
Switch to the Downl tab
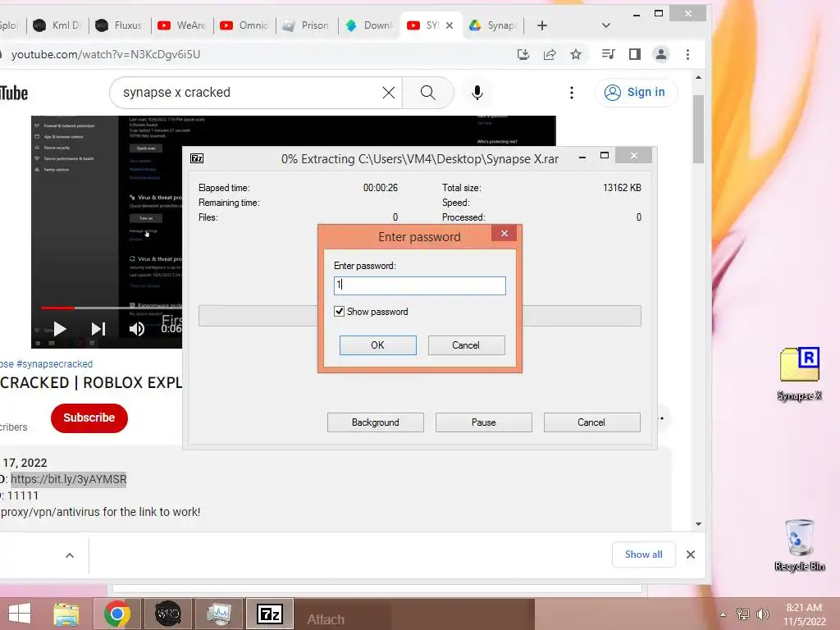coord(370,25)
